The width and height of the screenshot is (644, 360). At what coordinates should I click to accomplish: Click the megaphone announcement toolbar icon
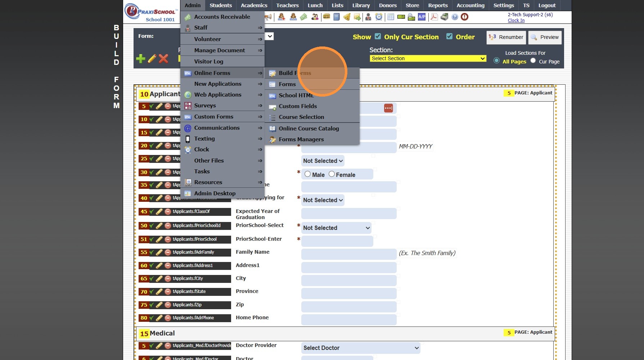tap(268, 17)
